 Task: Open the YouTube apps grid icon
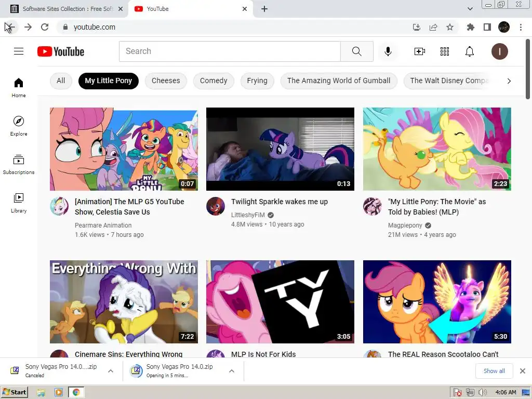pos(445,51)
